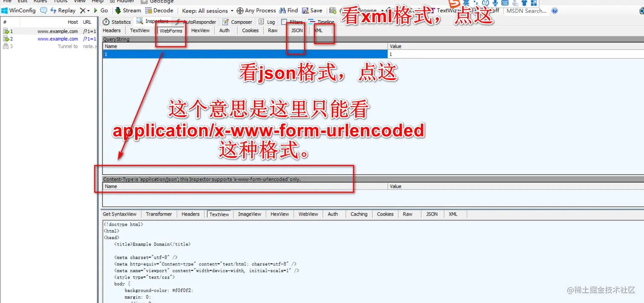The image size is (644, 303).
Task: Open the WinConfig tool
Action: point(18,11)
